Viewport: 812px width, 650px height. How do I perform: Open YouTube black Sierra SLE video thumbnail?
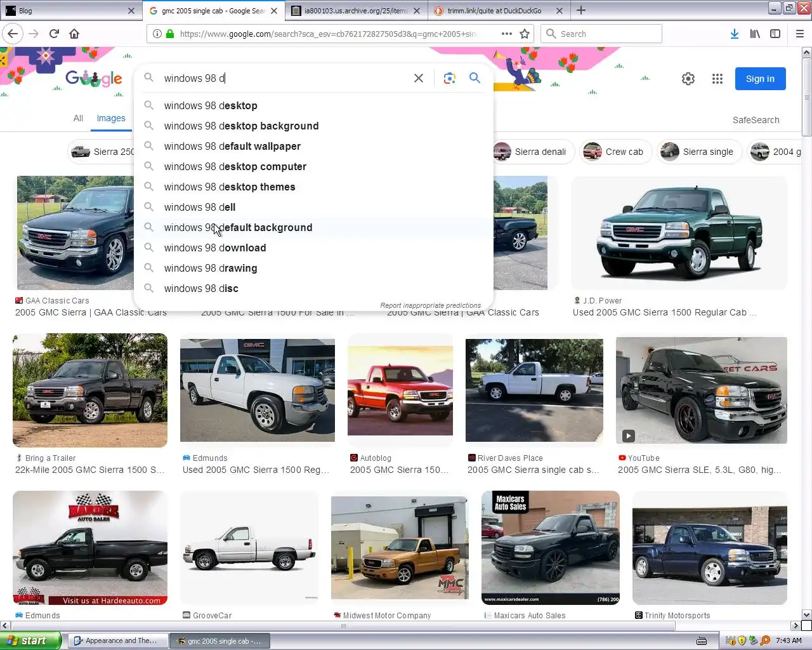(x=702, y=390)
